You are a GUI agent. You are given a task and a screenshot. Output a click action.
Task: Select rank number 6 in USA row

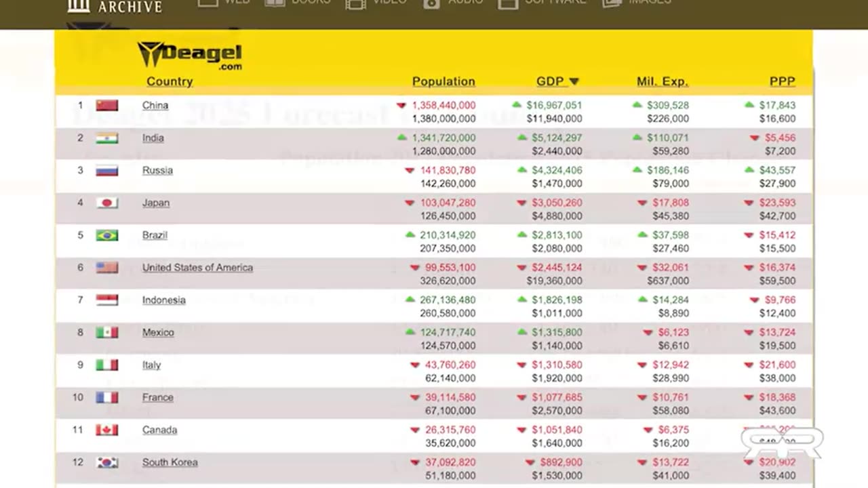[x=80, y=268]
